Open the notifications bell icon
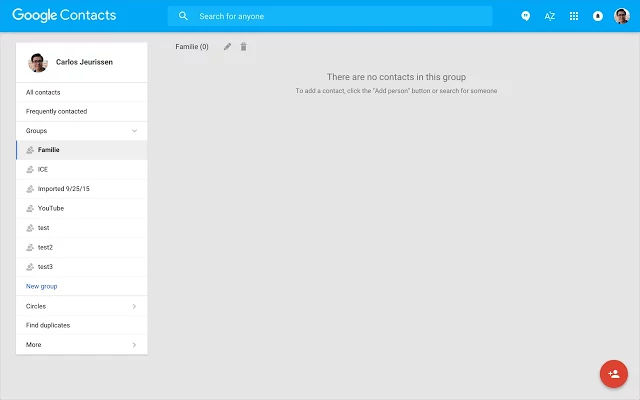The width and height of the screenshot is (640, 400). click(x=598, y=16)
